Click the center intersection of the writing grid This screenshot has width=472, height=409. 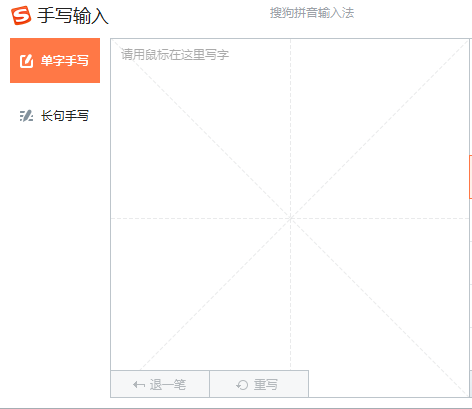pyautogui.click(x=290, y=218)
